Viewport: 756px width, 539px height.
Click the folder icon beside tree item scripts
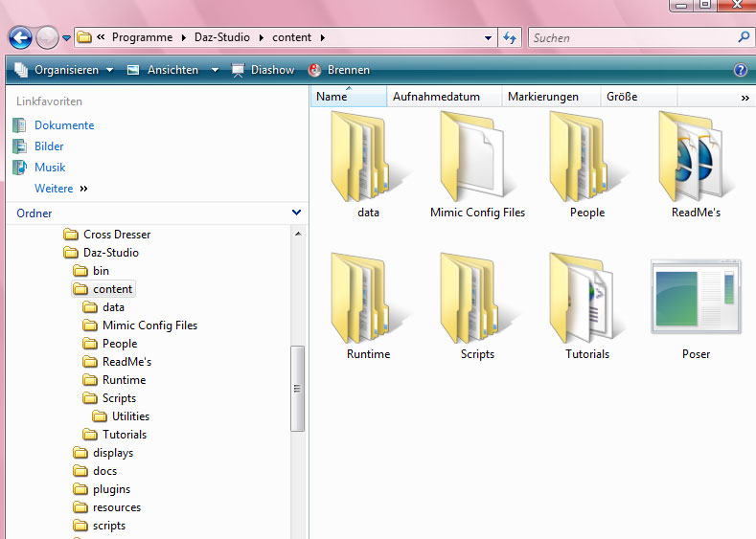[80, 526]
